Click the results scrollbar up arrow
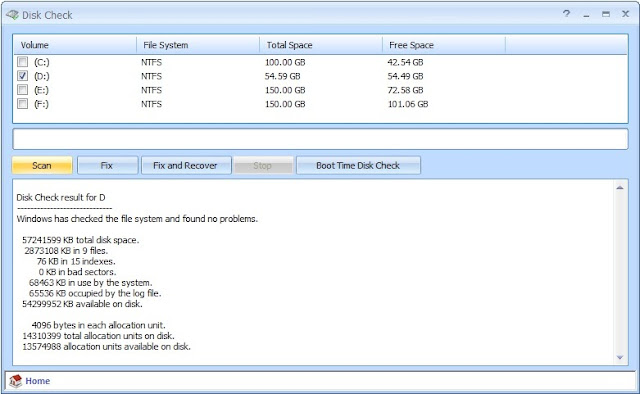 (620, 187)
